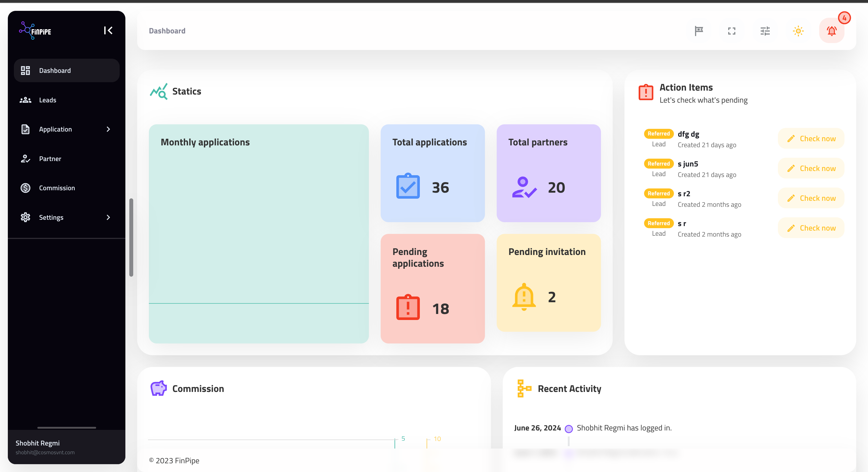The width and height of the screenshot is (868, 472).
Task: Enter fullscreen mode via header icon
Action: [731, 31]
